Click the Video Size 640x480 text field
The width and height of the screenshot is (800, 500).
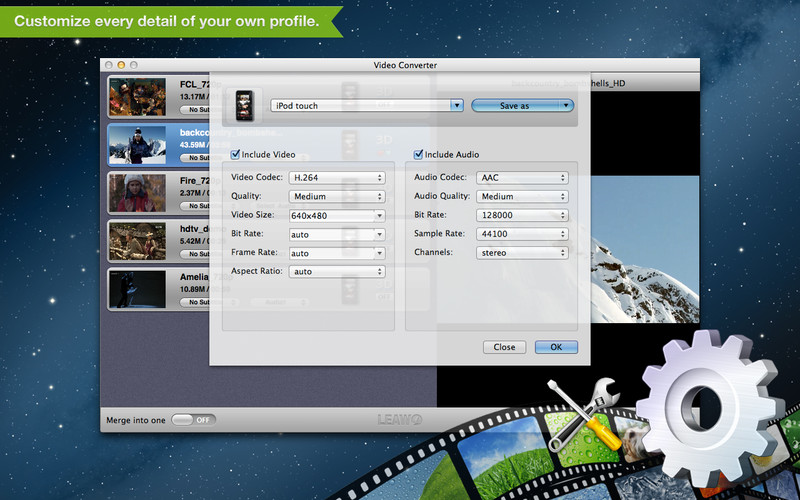click(x=332, y=215)
